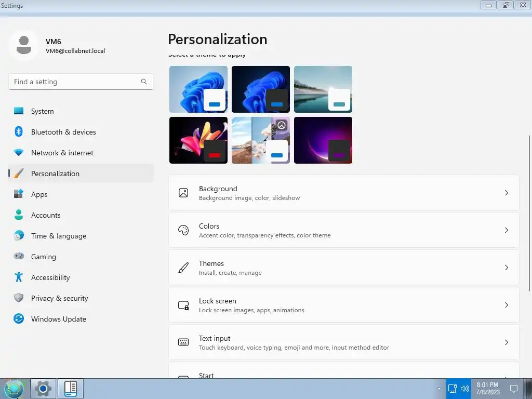
Task: Click the Accounts person icon in sidebar
Action: (19, 215)
